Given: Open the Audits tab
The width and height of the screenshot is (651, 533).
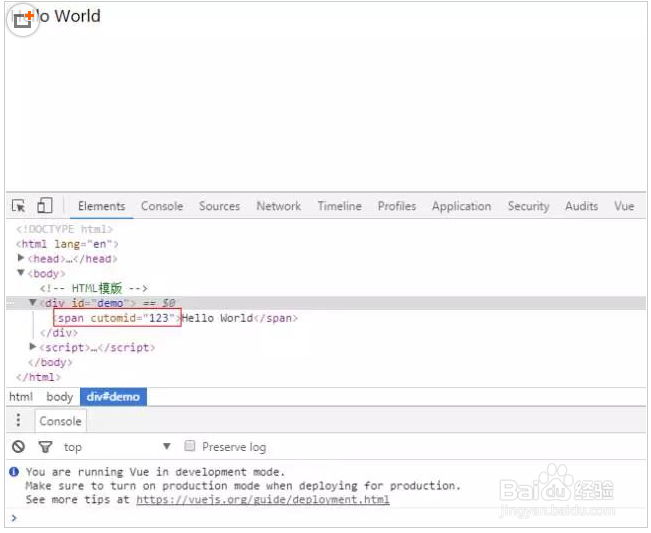Looking at the screenshot, I should [x=581, y=206].
